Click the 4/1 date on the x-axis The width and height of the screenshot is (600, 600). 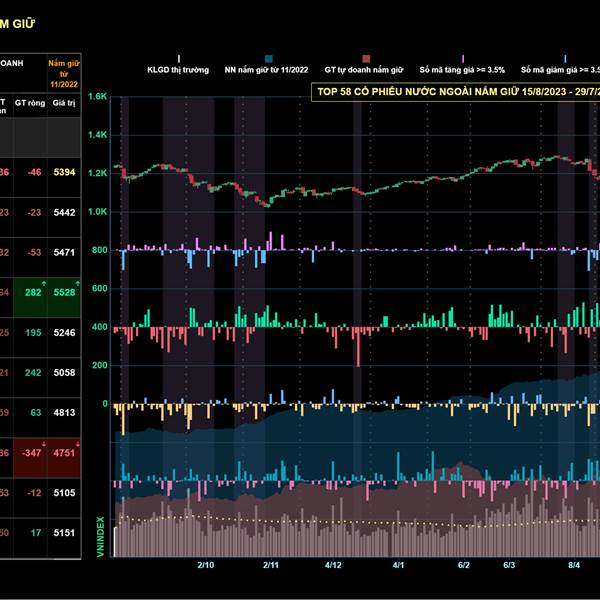tap(398, 565)
